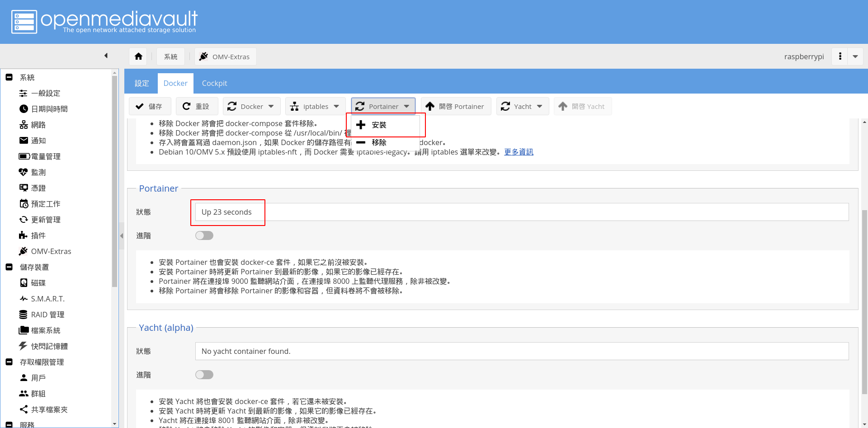The width and height of the screenshot is (868, 428).
Task: Open the 更多資訊 link
Action: [519, 152]
